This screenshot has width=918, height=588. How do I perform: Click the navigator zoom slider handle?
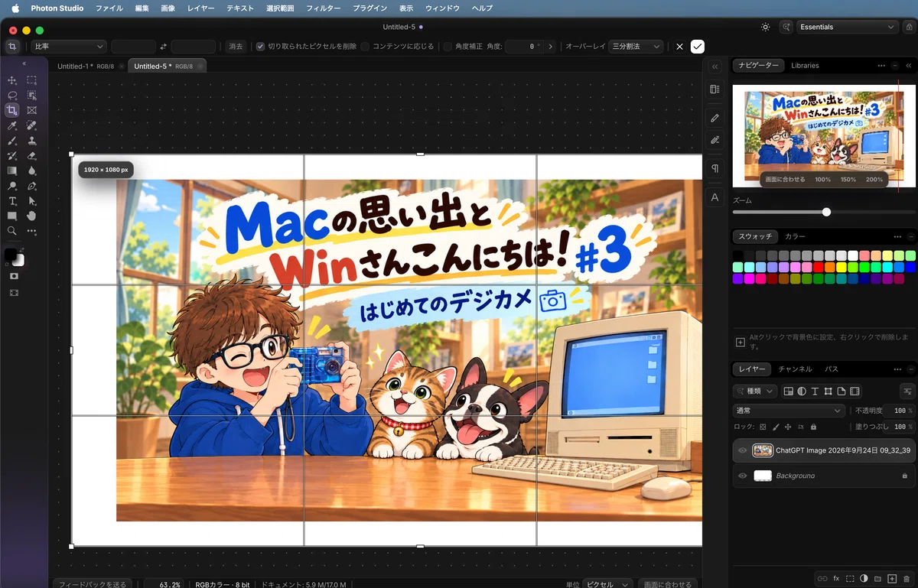click(826, 212)
